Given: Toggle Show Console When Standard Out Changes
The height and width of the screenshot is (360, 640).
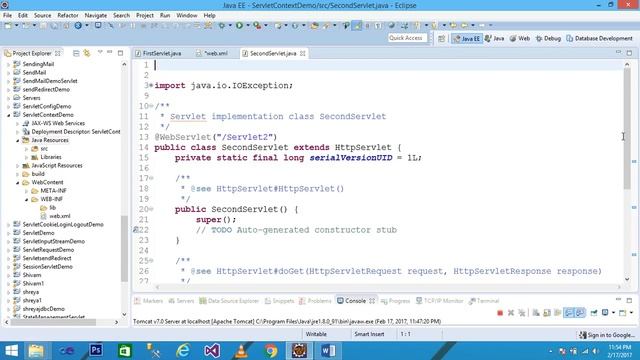Looking at the screenshot, I should [x=569, y=313].
